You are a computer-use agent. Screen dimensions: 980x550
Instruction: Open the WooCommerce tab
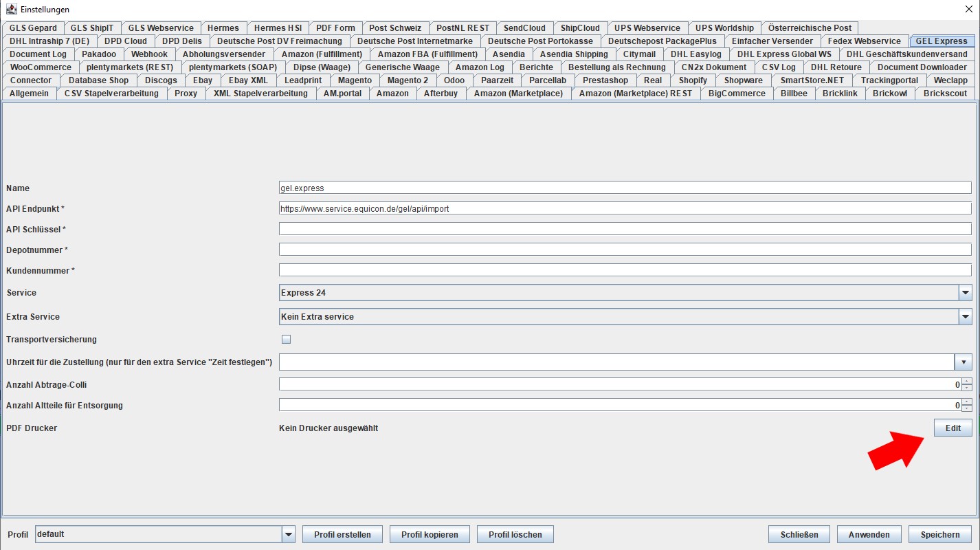(x=41, y=67)
